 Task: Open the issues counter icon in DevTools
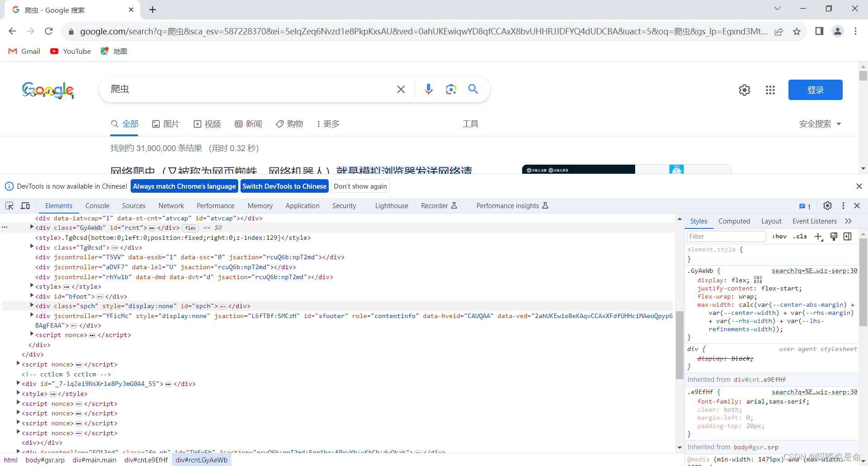[x=805, y=206]
